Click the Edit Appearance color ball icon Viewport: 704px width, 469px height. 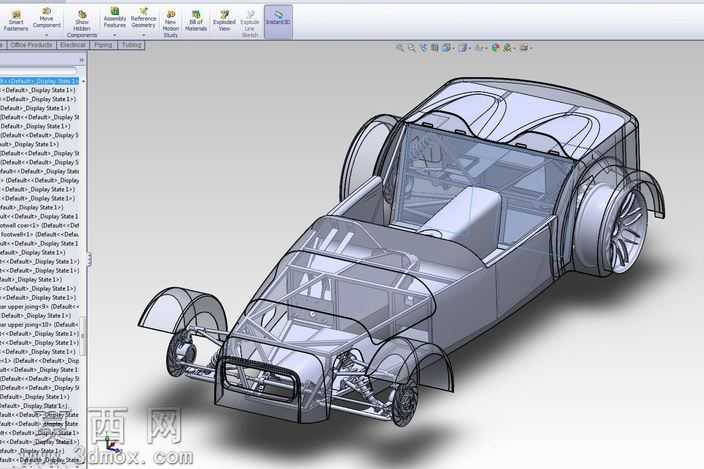pyautogui.click(x=495, y=47)
